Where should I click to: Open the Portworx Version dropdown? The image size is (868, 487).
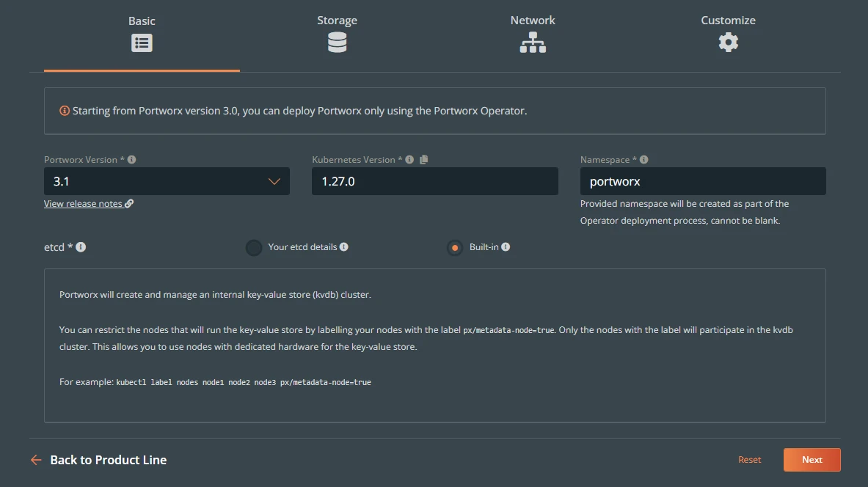point(167,181)
